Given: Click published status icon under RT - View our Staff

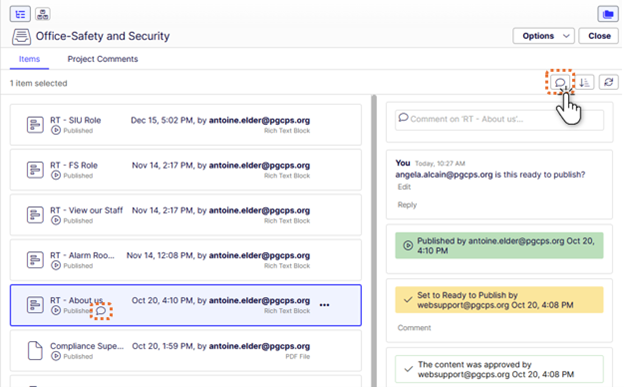Looking at the screenshot, I should point(56,220).
